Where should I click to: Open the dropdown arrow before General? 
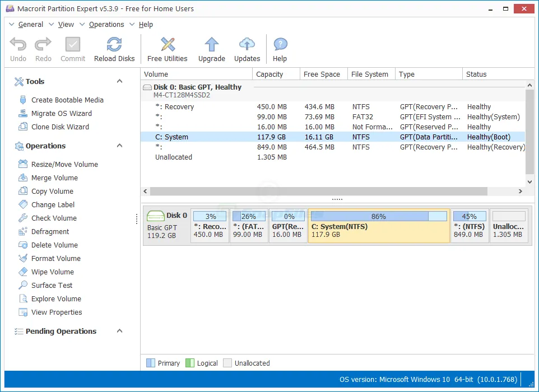[x=11, y=25]
